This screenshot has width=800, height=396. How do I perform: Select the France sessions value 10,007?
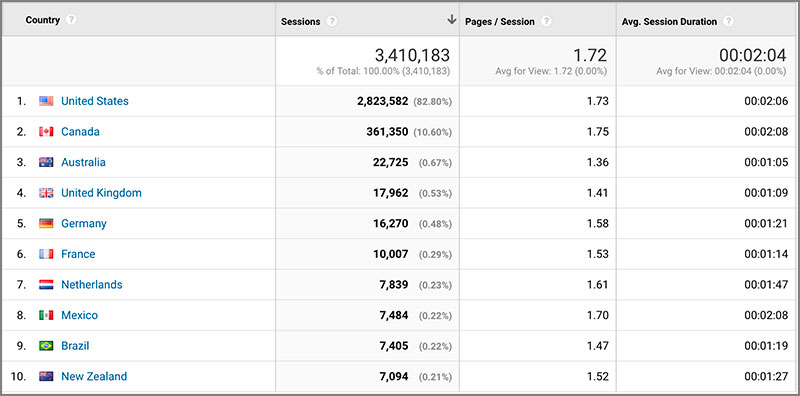391,254
